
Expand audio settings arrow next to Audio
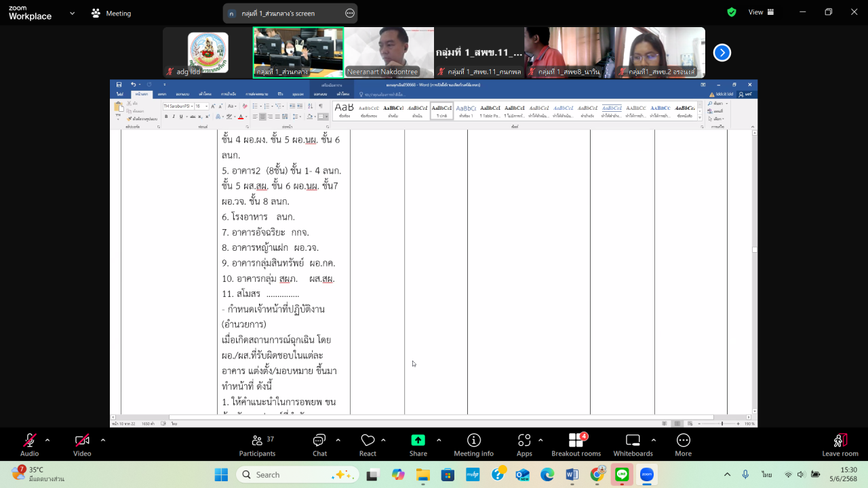[47, 440]
